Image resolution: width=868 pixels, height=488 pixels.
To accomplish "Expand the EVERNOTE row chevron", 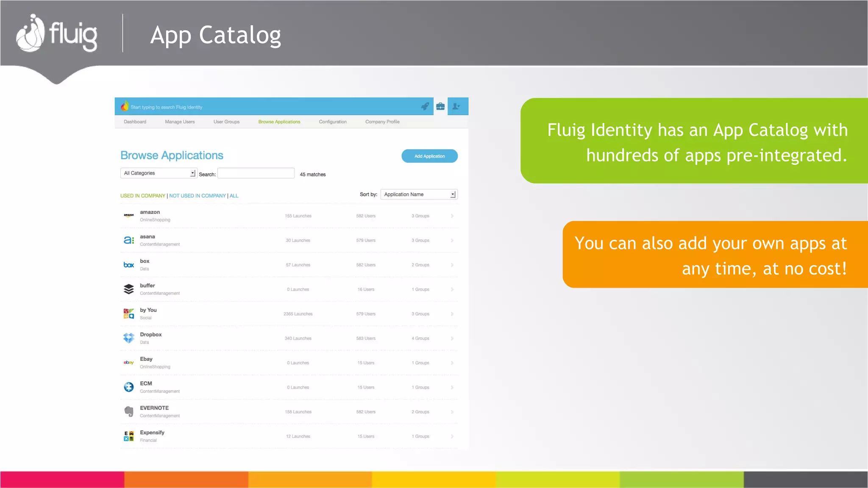I will pos(452,412).
